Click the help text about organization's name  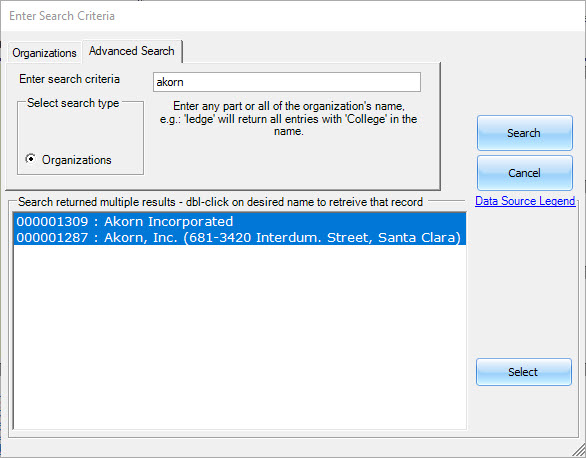pyautogui.click(x=289, y=119)
